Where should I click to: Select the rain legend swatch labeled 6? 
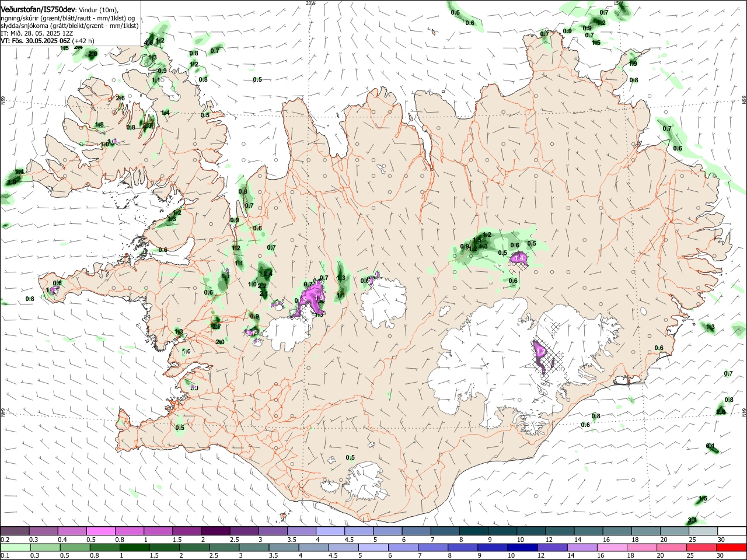click(403, 547)
